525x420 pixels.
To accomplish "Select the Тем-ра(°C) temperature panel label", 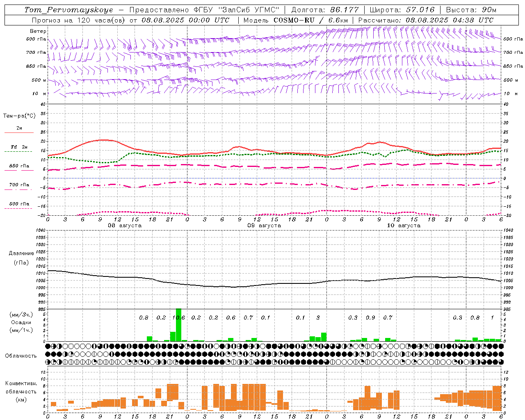I will (x=19, y=116).
